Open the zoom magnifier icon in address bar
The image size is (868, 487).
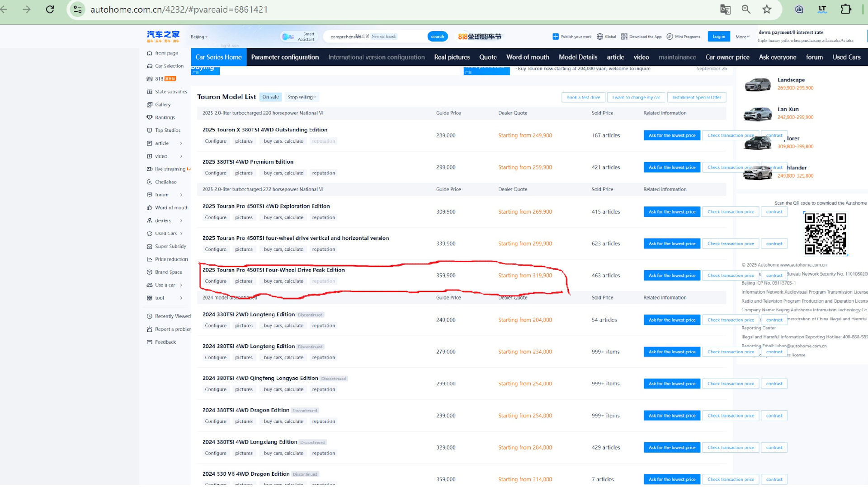point(746,9)
